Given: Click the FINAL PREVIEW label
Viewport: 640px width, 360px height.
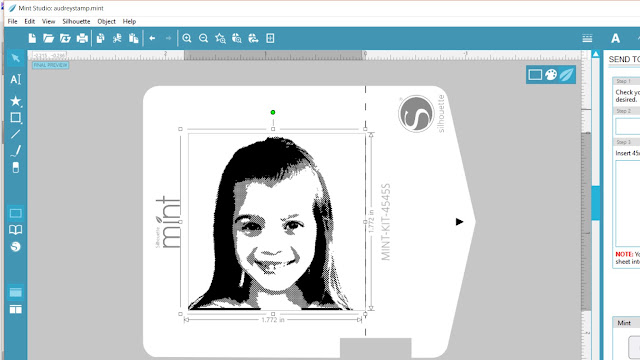Looking at the screenshot, I should coord(50,65).
